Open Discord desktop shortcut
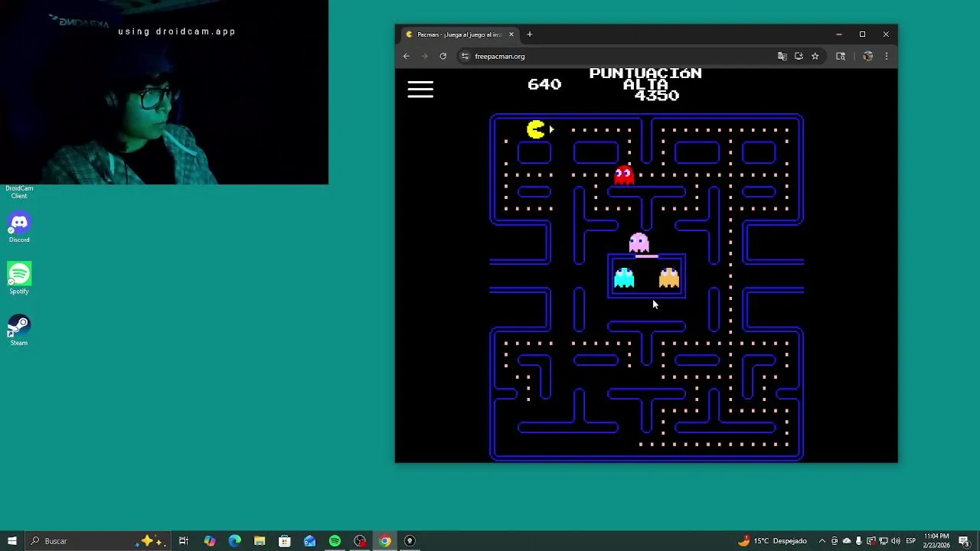The height and width of the screenshot is (551, 980). coord(19,227)
